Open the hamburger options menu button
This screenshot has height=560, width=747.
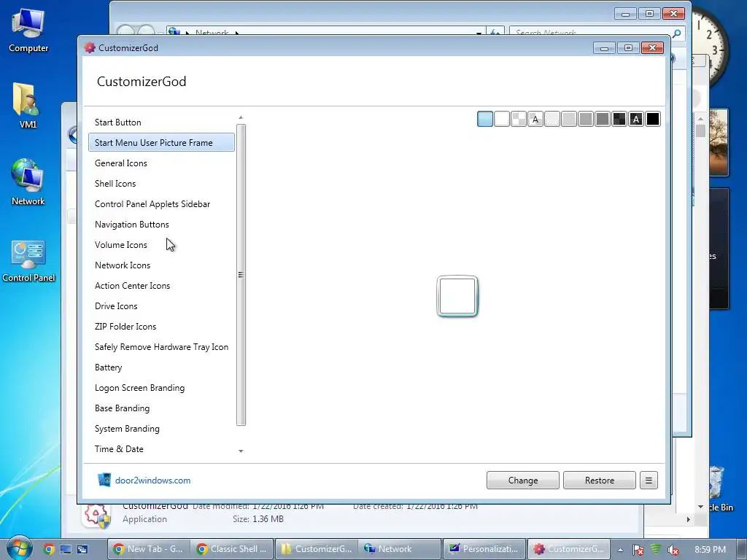(649, 481)
